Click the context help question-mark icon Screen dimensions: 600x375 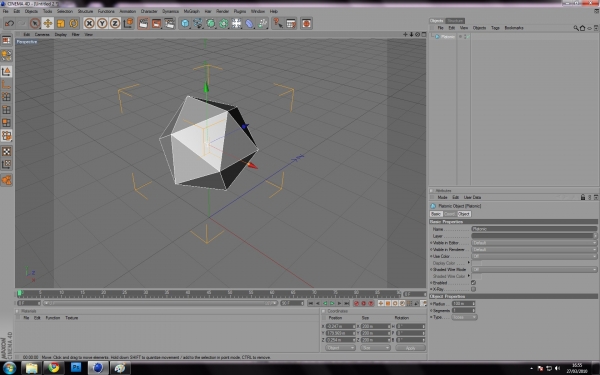(277, 23)
